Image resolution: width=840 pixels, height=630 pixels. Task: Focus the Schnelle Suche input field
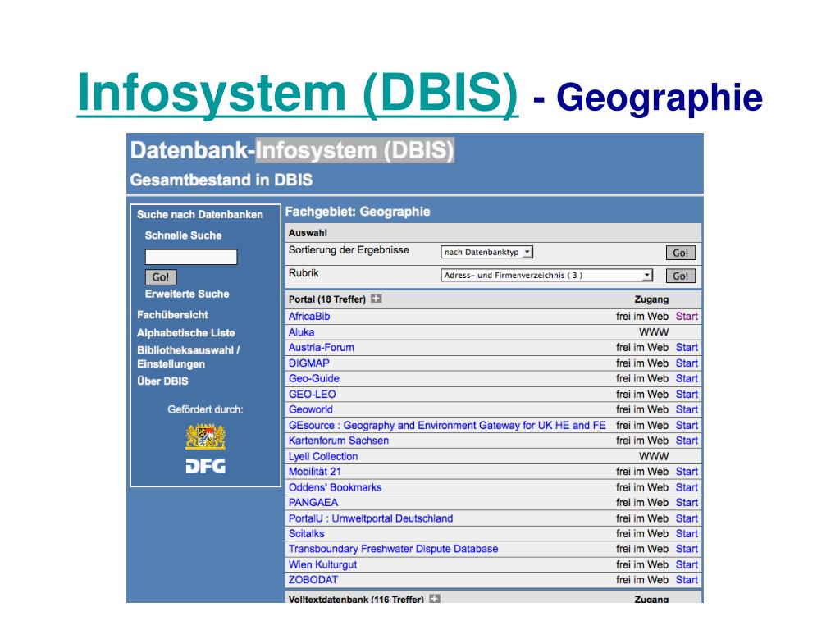pyautogui.click(x=190, y=257)
